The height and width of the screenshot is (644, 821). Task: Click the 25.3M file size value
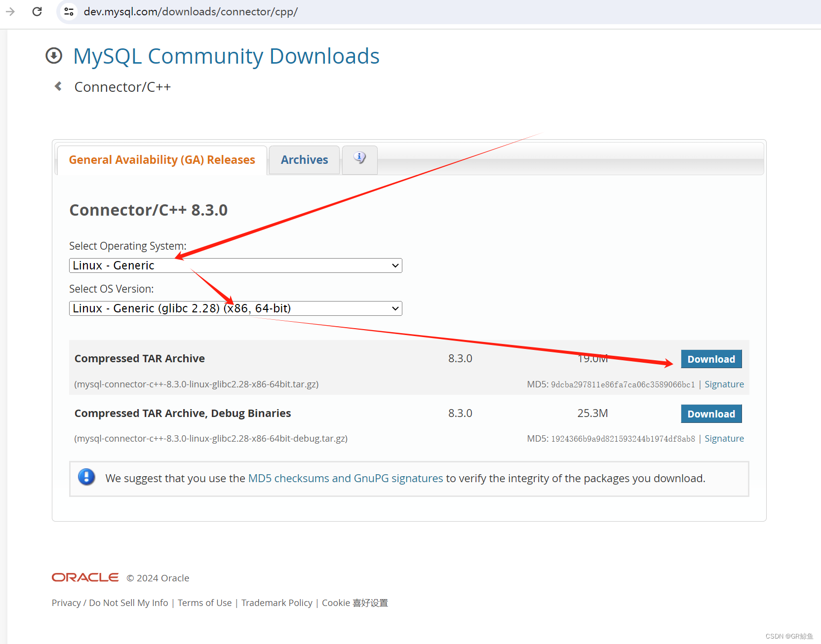point(593,414)
